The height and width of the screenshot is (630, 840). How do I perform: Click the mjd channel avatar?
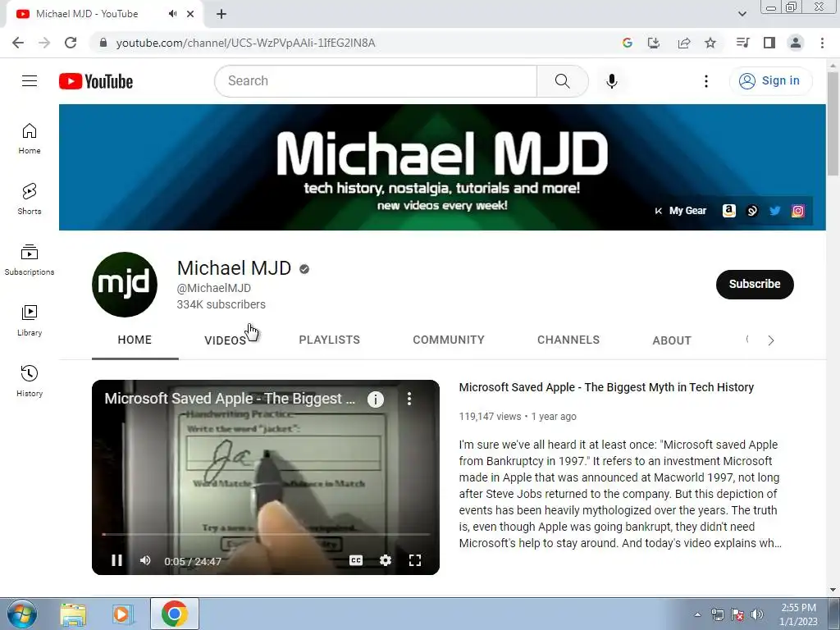pyautogui.click(x=125, y=285)
